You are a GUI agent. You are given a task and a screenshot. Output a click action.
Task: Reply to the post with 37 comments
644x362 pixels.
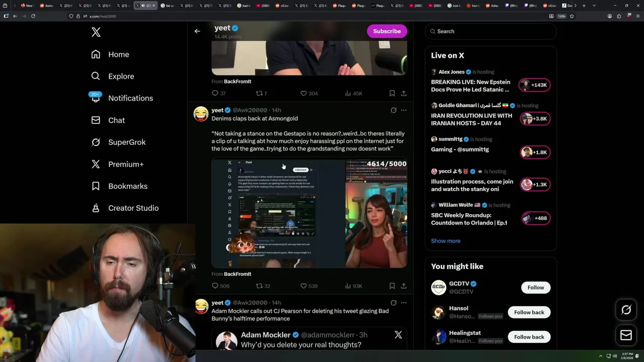[218, 94]
